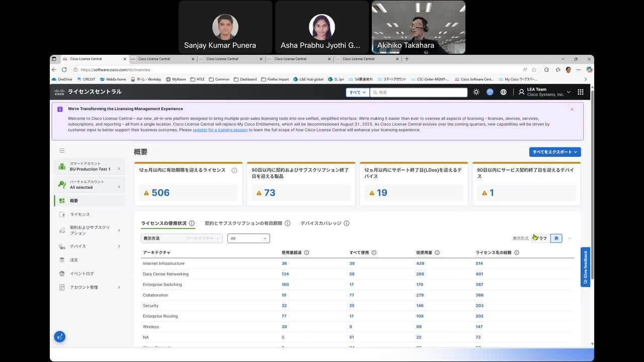Image resolution: width=644 pixels, height=362 pixels.
Task: Open the nine-dot apps grid icon
Action: (x=580, y=92)
